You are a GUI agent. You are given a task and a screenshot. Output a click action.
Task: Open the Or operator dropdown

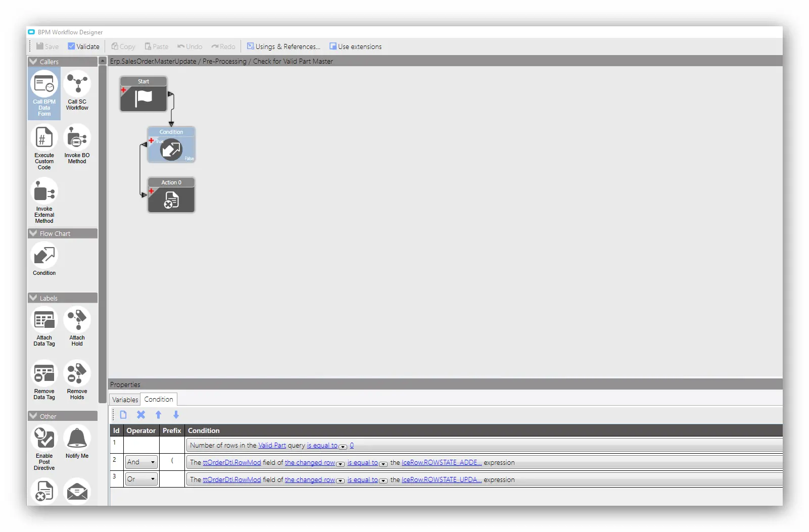(x=141, y=479)
